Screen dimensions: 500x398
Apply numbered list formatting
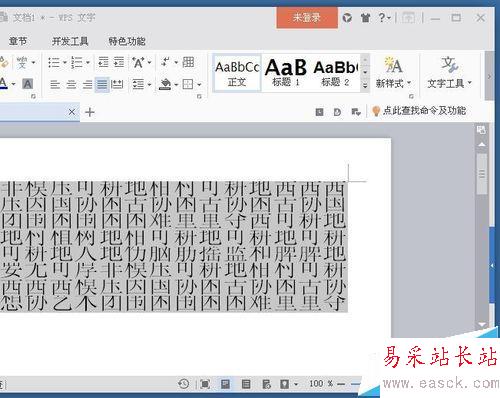[77, 62]
